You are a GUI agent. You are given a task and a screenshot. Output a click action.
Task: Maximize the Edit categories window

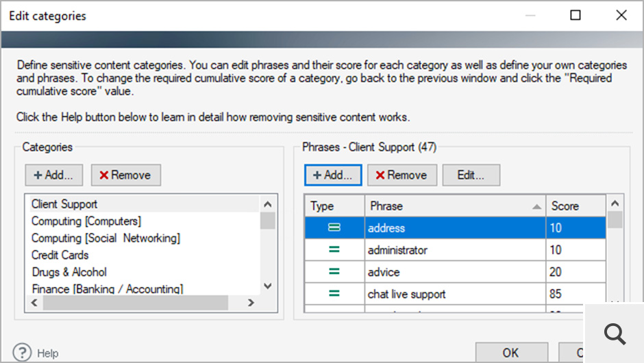click(575, 16)
